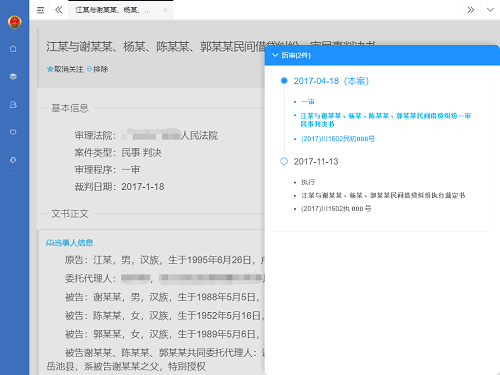Click the 被告：谢某某 line

coord(162,297)
